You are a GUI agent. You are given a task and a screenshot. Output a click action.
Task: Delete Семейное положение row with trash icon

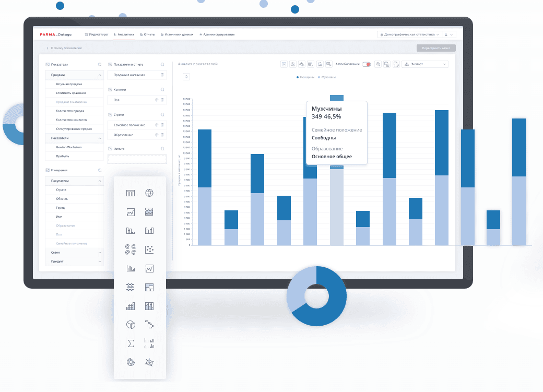coord(162,125)
